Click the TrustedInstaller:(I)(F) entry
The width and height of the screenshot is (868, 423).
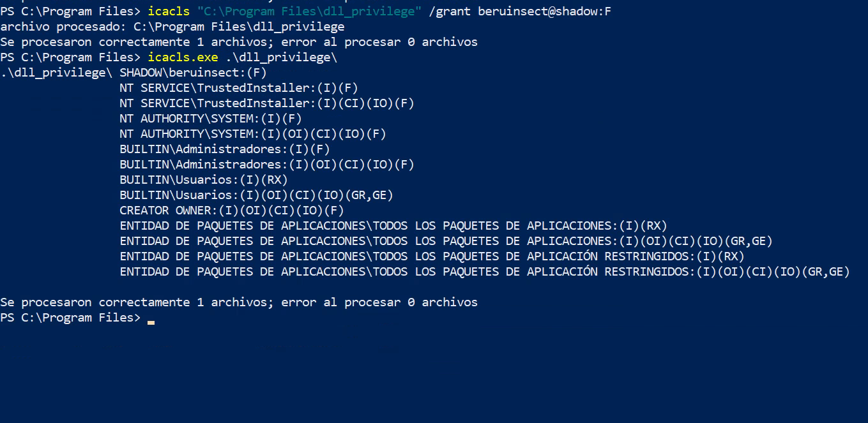[x=239, y=88]
